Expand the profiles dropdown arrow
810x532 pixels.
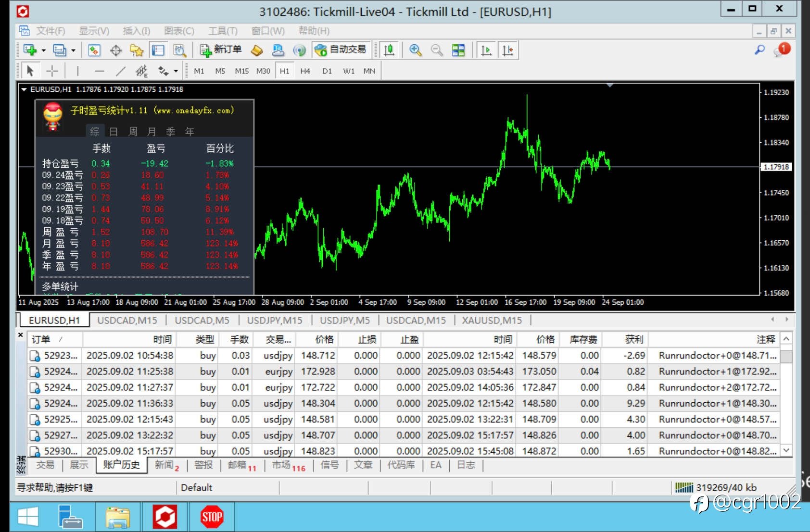(74, 50)
